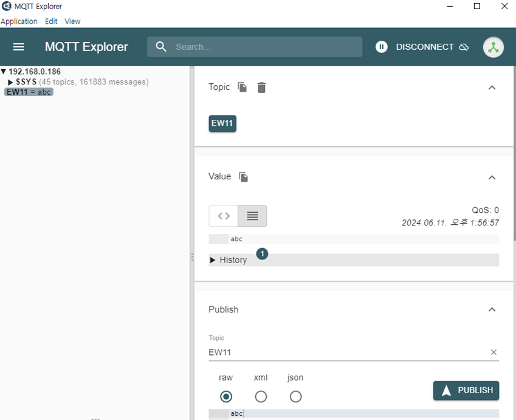Click the History count badge 1
Image resolution: width=516 pixels, height=420 pixels.
coord(262,254)
